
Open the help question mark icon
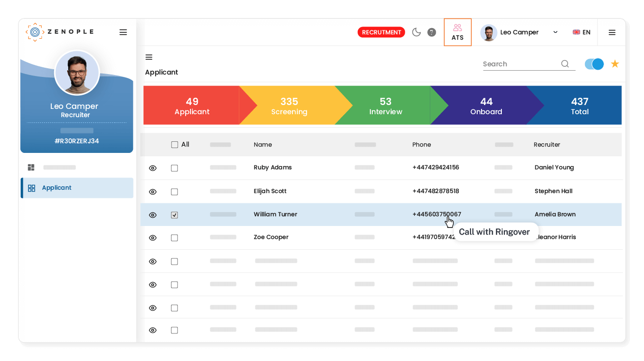coord(432,32)
